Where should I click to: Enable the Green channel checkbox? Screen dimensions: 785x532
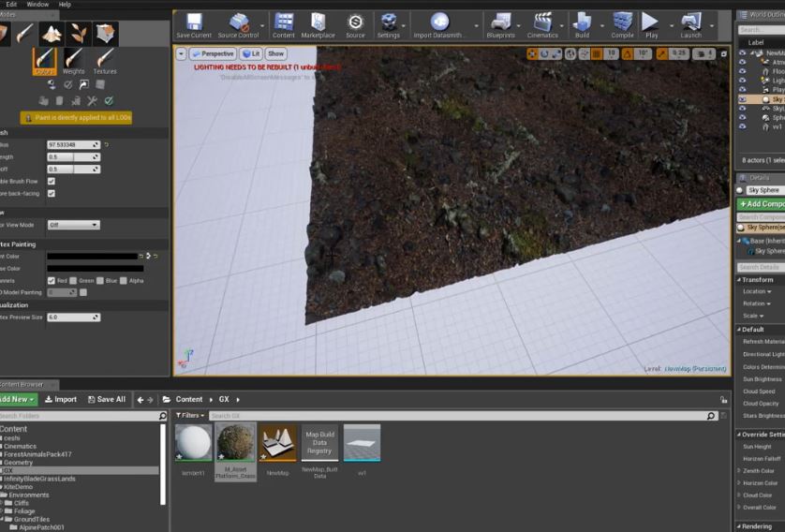click(x=74, y=280)
